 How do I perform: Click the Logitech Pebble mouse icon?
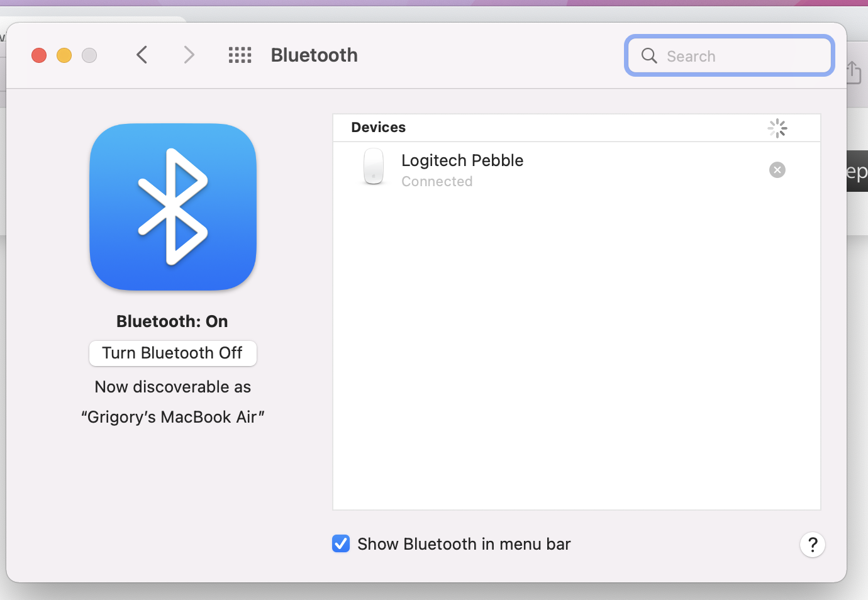[374, 167]
